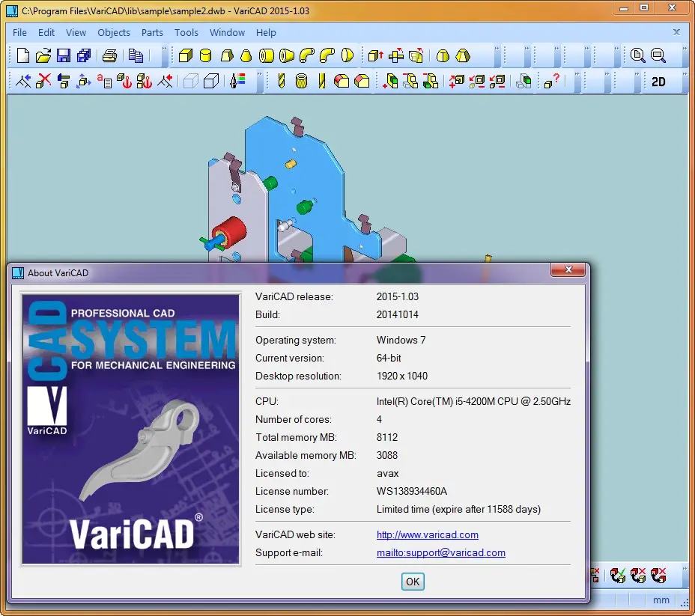Click the CPU value 'Intel(R) Core(TM) i5-4200M'
The width and height of the screenshot is (695, 616).
click(x=436, y=401)
